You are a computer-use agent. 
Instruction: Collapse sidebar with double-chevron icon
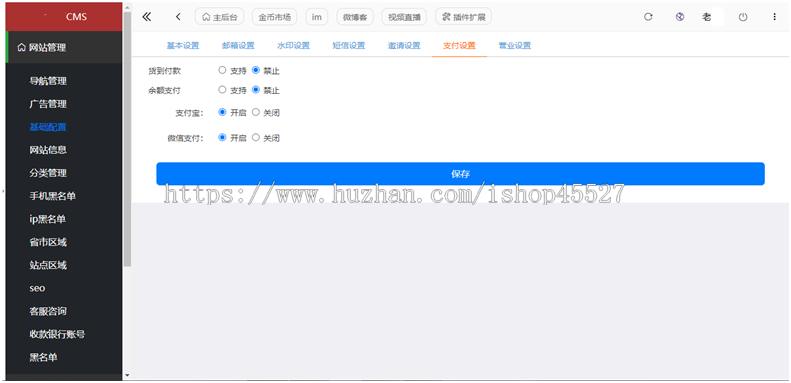pyautogui.click(x=146, y=17)
